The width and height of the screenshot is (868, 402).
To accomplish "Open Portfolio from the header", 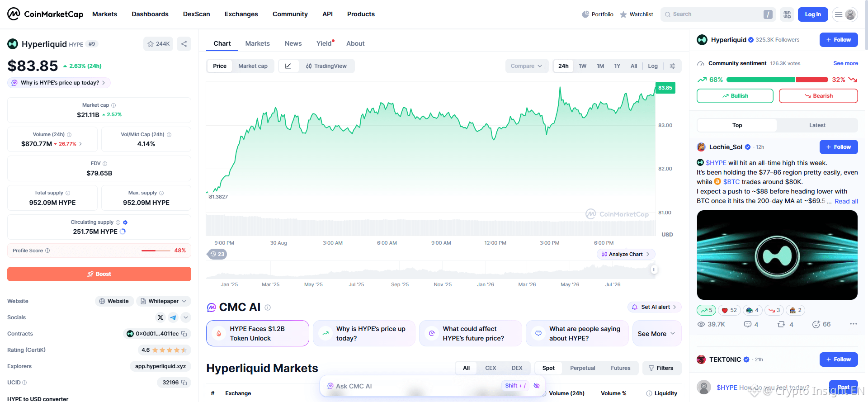I will (598, 14).
